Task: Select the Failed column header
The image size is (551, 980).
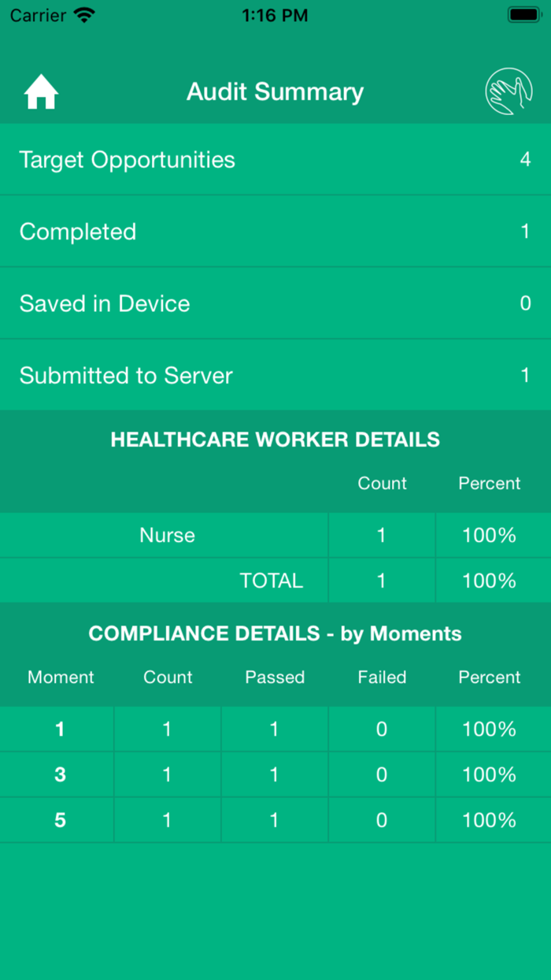Action: pyautogui.click(x=382, y=677)
